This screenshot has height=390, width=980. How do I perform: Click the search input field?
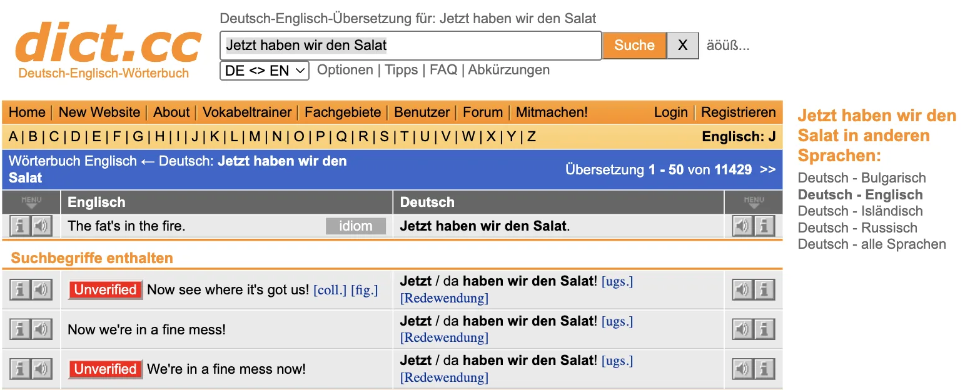coord(411,45)
